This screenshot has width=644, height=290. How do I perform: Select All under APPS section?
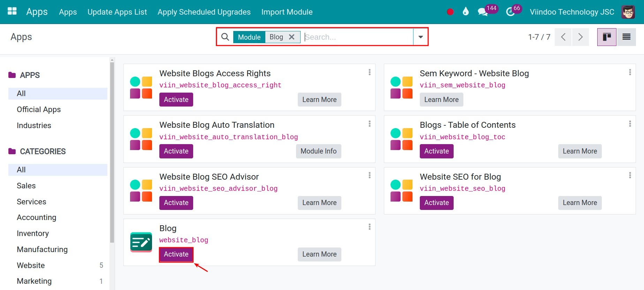58,93
